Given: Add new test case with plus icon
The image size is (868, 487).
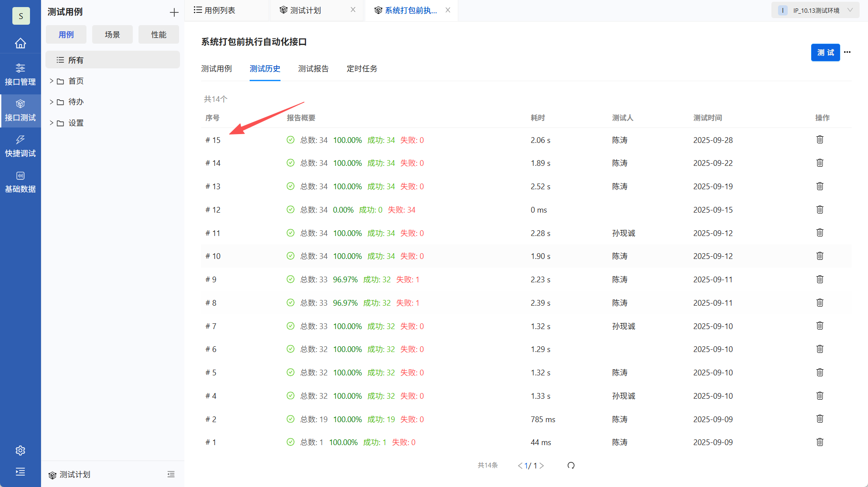Looking at the screenshot, I should tap(174, 12).
